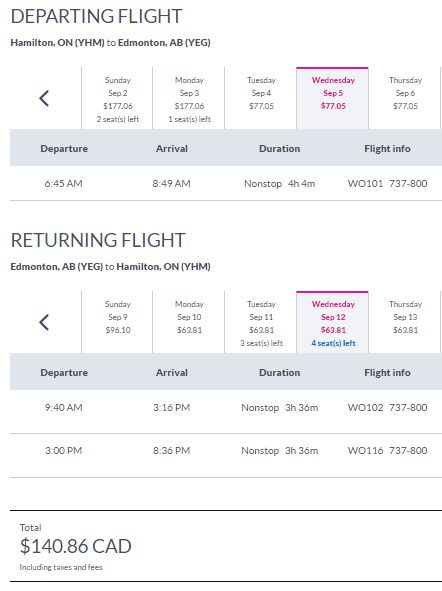
Task: Select Wednesday Sep 12 returning date
Action: [x=332, y=323]
